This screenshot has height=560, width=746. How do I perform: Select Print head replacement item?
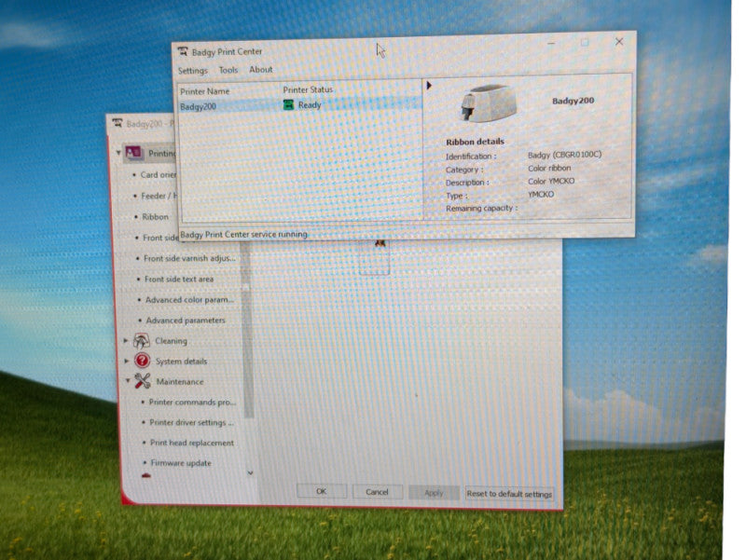point(192,443)
